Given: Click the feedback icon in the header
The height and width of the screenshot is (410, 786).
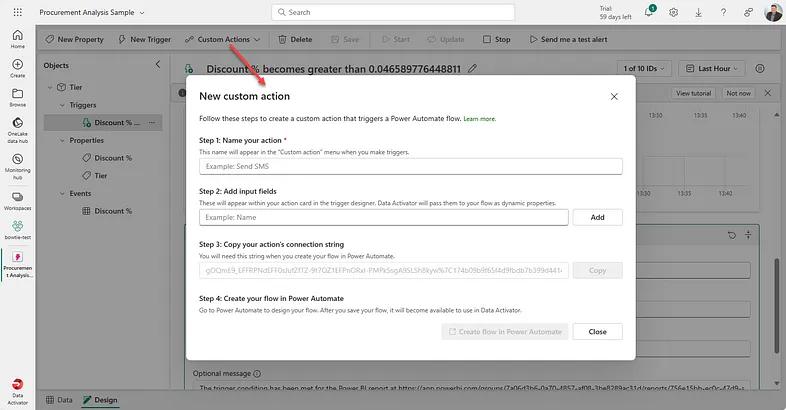Looking at the screenshot, I should (x=748, y=13).
